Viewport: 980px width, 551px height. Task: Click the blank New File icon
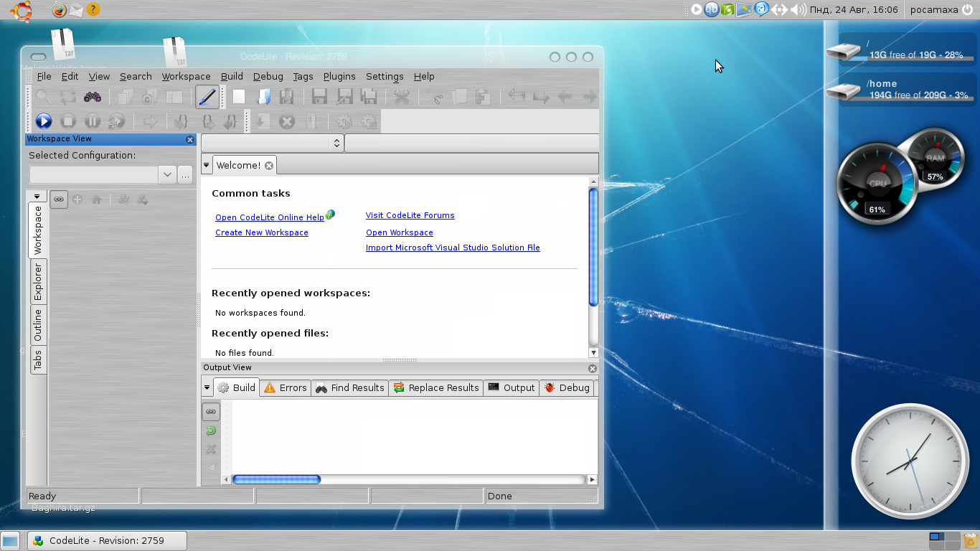pos(239,97)
